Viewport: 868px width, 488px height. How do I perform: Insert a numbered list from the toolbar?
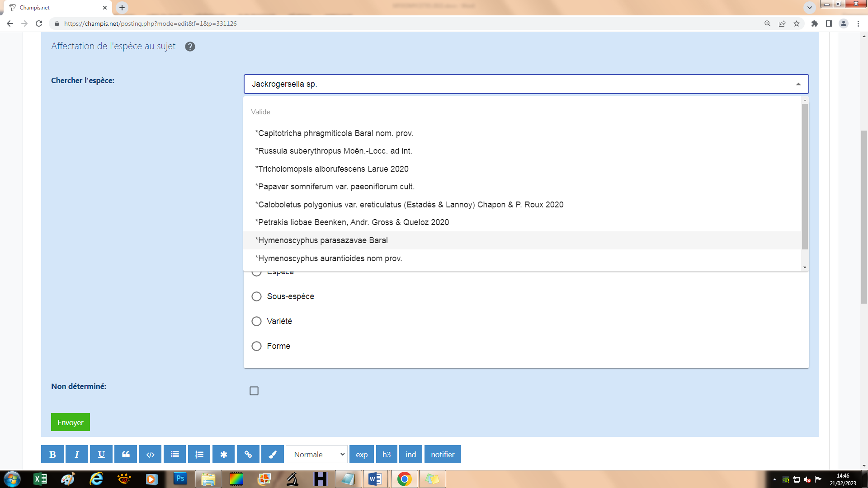(199, 455)
